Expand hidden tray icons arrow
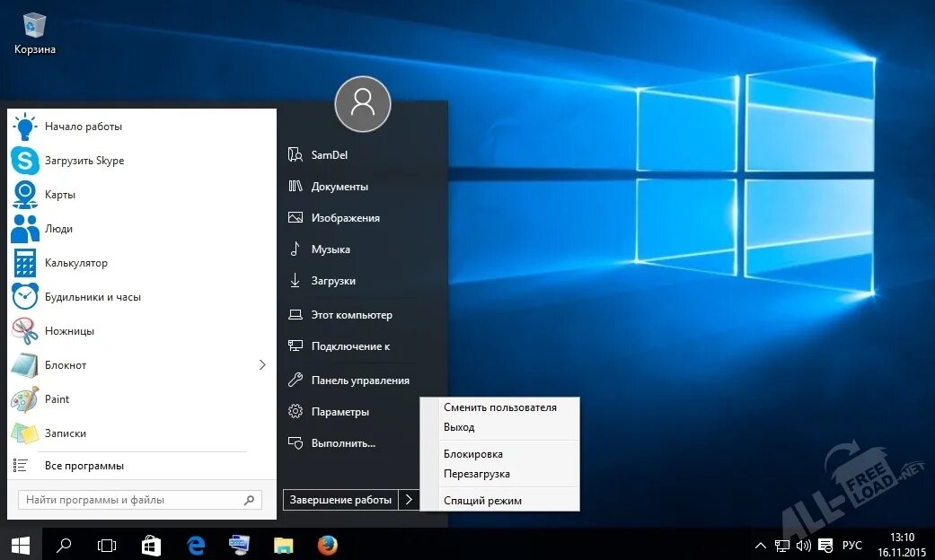The width and height of the screenshot is (935, 560). pyautogui.click(x=759, y=545)
